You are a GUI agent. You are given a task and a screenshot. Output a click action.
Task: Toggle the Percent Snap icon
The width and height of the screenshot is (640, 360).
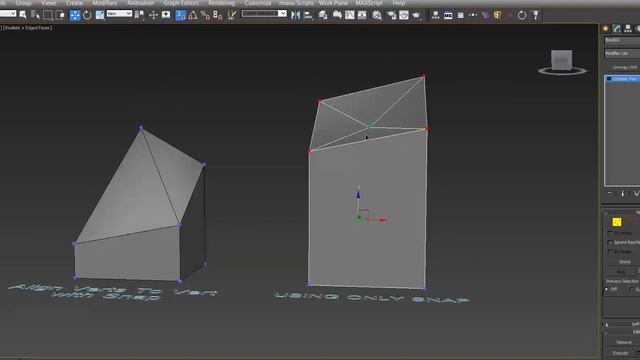[205, 15]
